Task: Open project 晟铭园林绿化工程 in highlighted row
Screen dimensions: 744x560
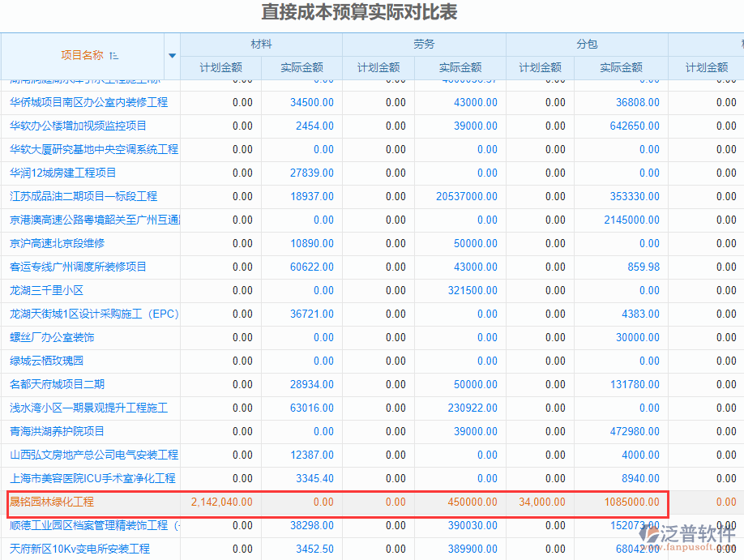Action: pyautogui.click(x=52, y=502)
